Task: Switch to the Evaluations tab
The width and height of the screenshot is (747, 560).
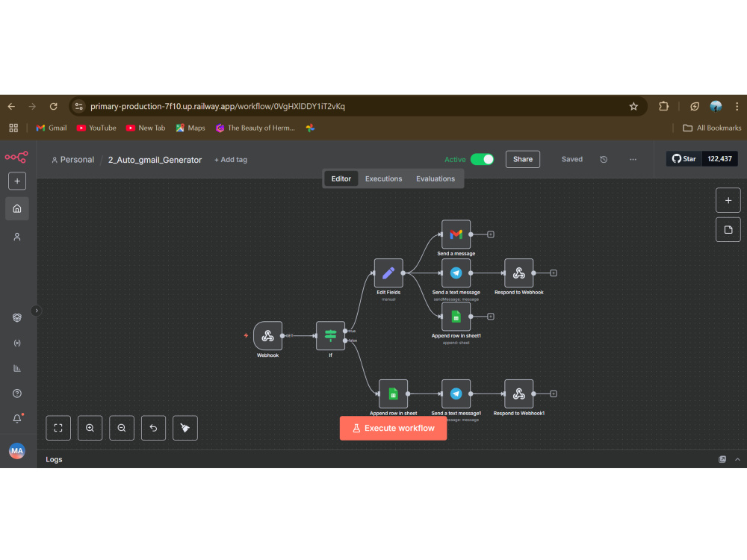Action: 436,178
